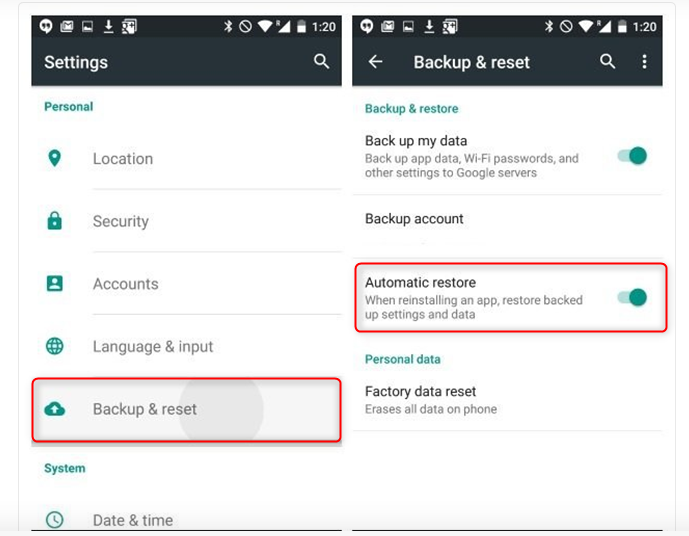This screenshot has width=689, height=536.
Task: Open the Location settings entry
Action: coord(187,159)
